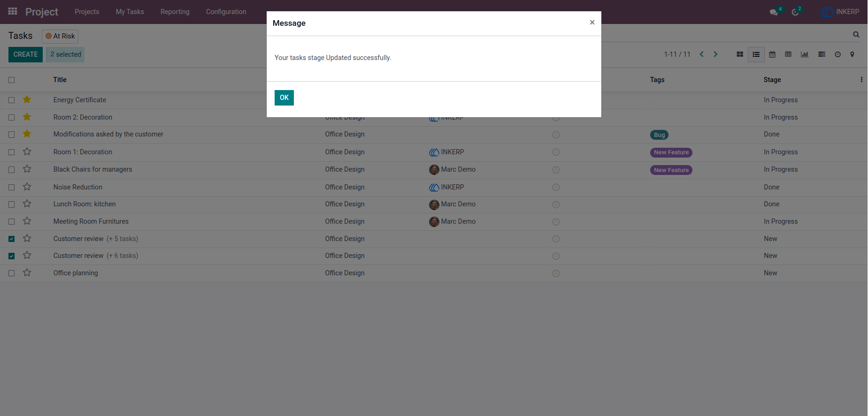This screenshot has width=868, height=416.
Task: Open the Graph view icon
Action: coord(805,54)
